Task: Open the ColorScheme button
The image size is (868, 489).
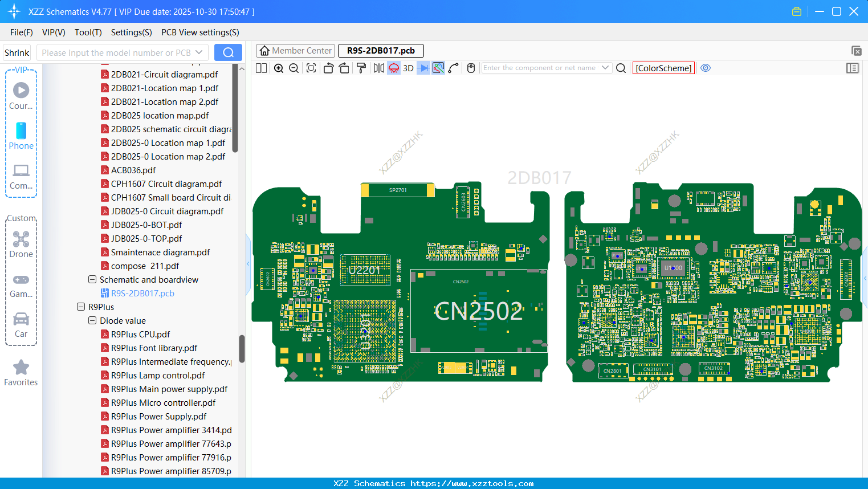Action: 663,68
